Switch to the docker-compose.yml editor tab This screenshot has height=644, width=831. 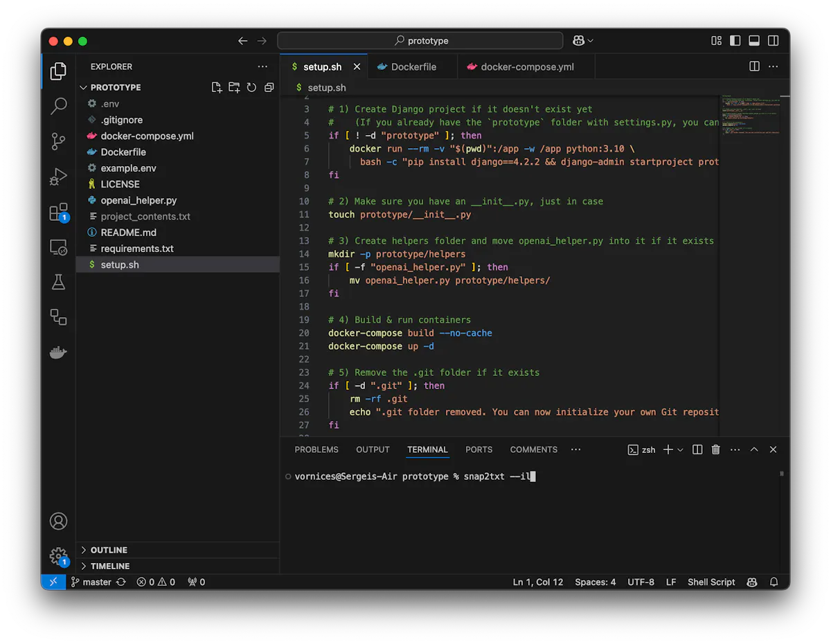[x=526, y=66]
